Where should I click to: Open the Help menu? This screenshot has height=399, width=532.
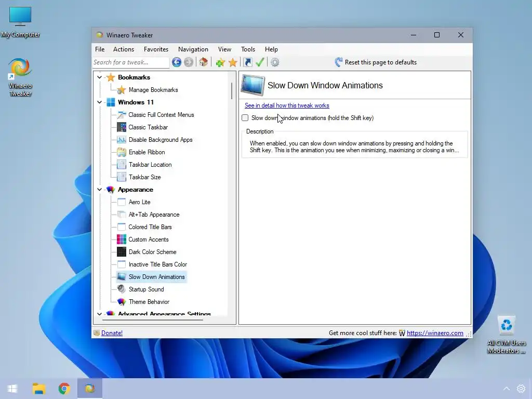tap(271, 49)
